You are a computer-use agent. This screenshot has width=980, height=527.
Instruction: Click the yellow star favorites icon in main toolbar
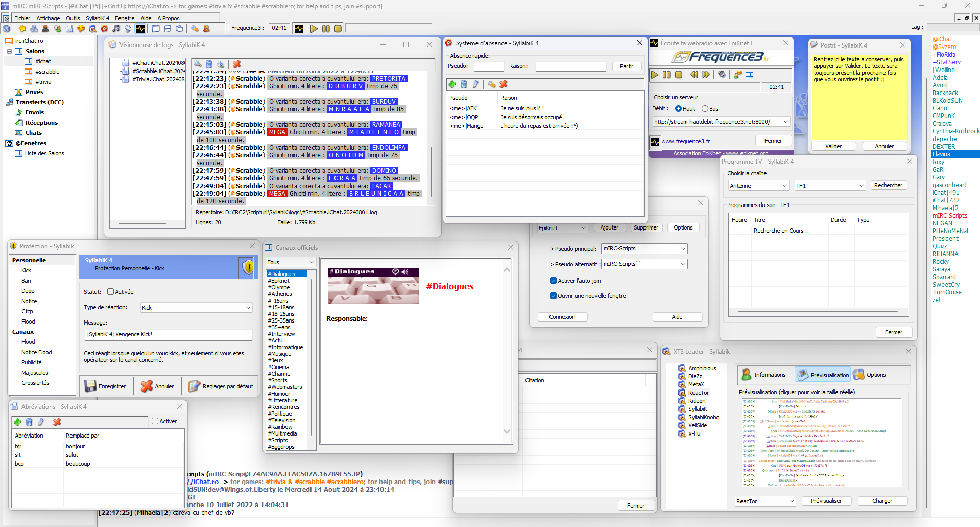[22, 29]
